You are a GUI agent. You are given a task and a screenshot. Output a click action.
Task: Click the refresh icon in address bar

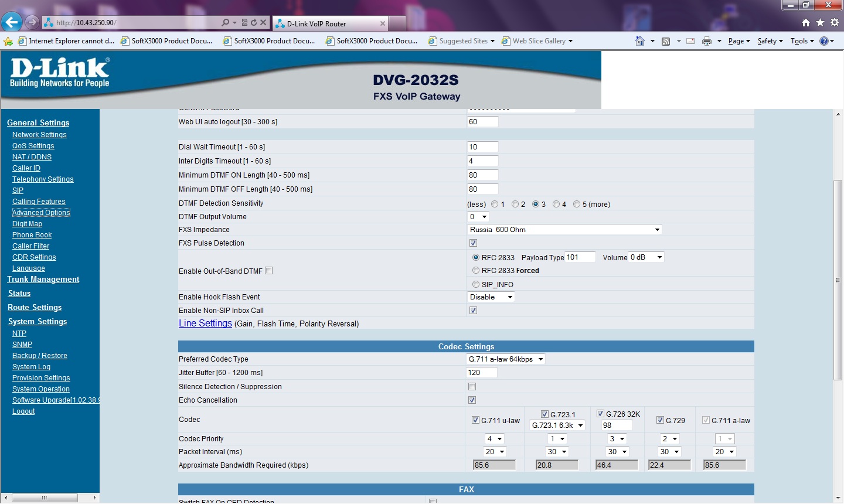click(254, 23)
